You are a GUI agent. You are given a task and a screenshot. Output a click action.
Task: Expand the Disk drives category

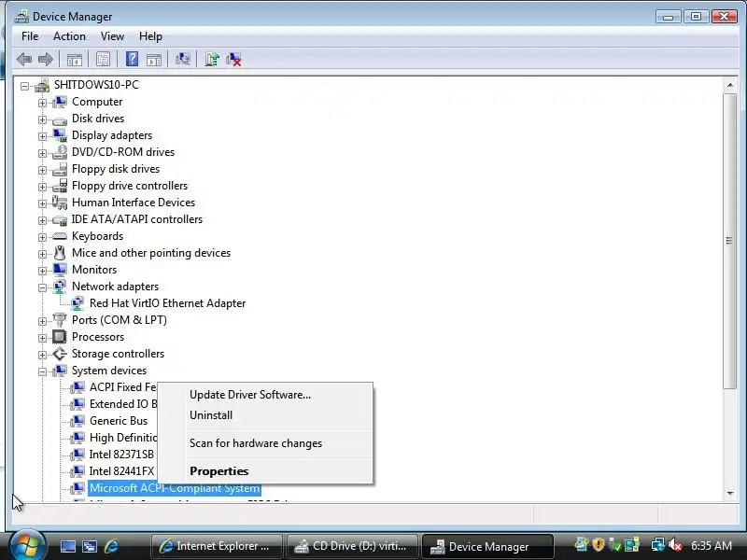click(42, 119)
